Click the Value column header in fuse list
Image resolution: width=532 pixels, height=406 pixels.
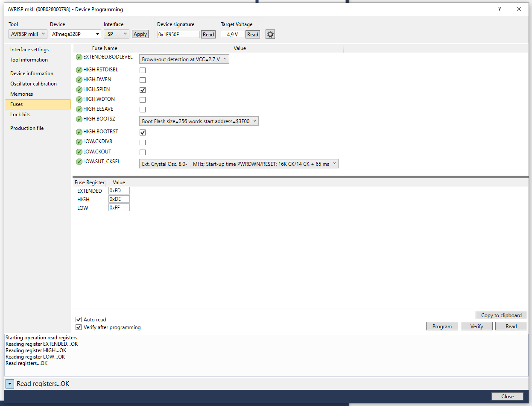pyautogui.click(x=240, y=48)
